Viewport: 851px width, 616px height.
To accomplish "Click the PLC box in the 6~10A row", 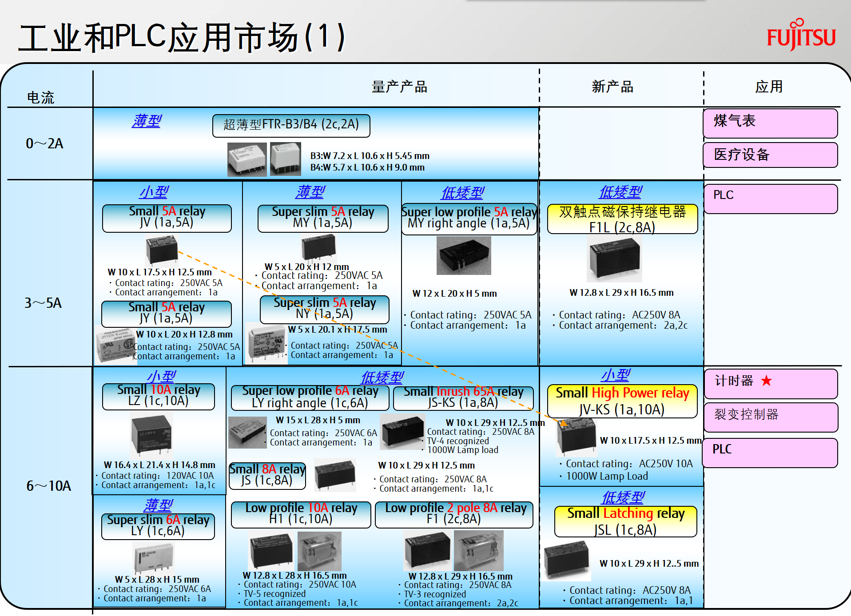I will click(770, 453).
